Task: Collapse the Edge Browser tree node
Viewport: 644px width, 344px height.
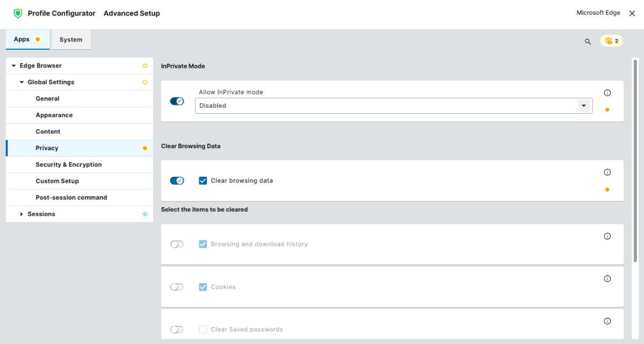Action: pos(14,66)
